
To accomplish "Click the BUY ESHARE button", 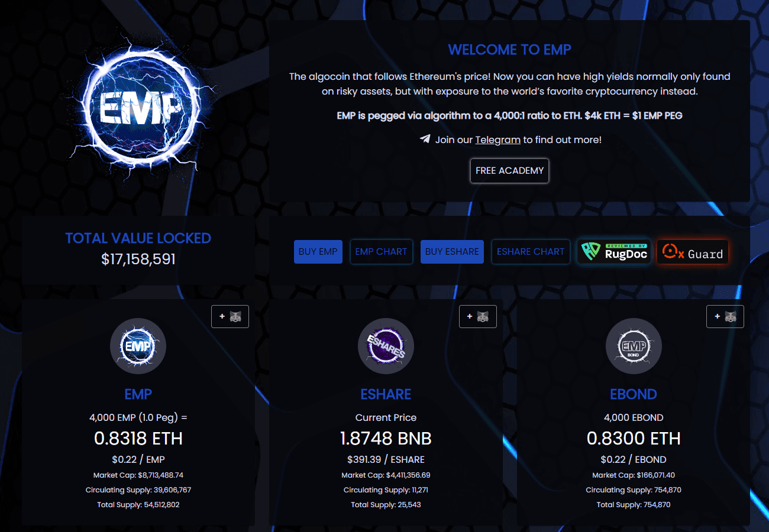I will click(x=452, y=252).
